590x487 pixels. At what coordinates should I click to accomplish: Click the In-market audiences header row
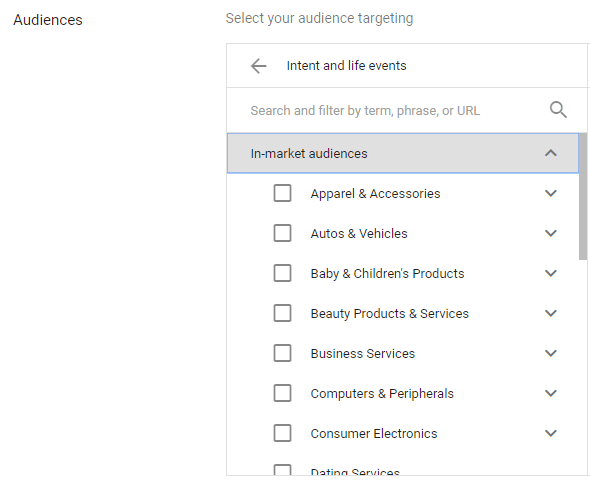(x=403, y=153)
